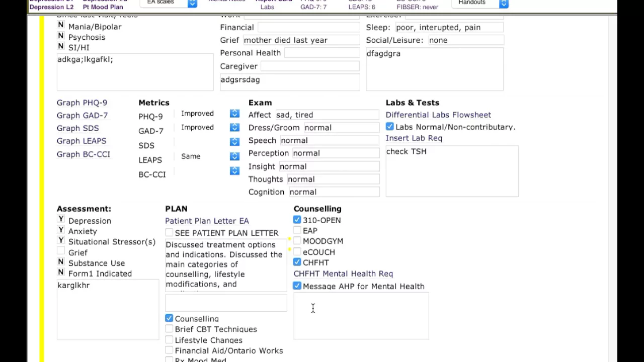Check Lifestyle Changes option
Viewport: 644px width, 362px height.
169,340
